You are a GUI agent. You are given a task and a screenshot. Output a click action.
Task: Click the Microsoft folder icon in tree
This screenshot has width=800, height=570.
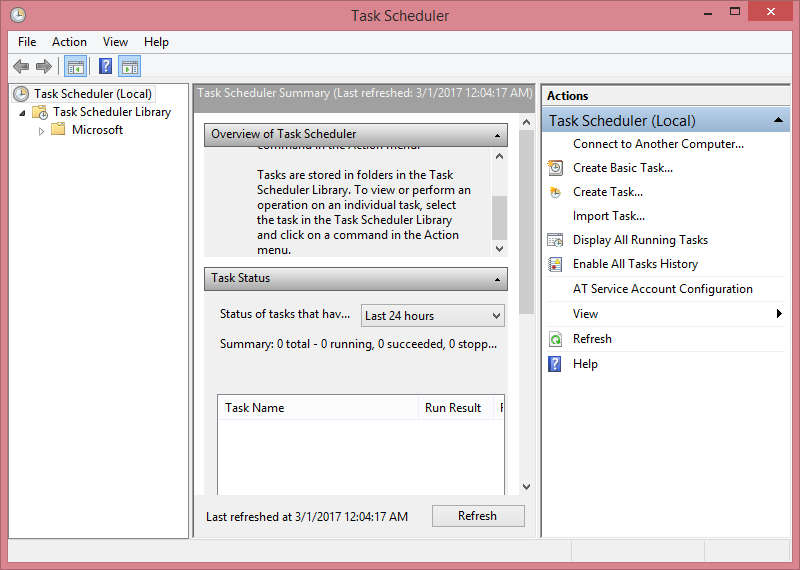(x=58, y=129)
